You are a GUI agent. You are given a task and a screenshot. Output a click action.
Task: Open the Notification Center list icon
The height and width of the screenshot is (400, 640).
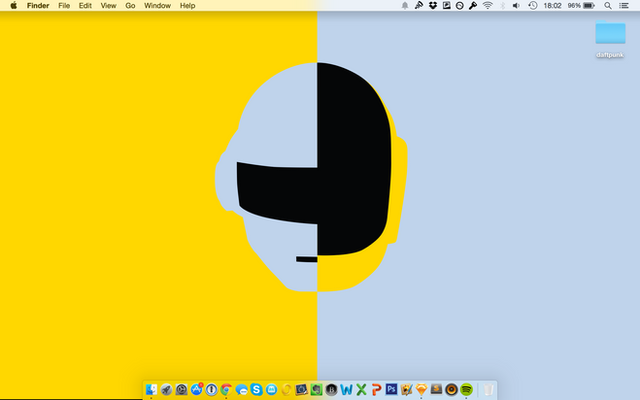(x=624, y=6)
